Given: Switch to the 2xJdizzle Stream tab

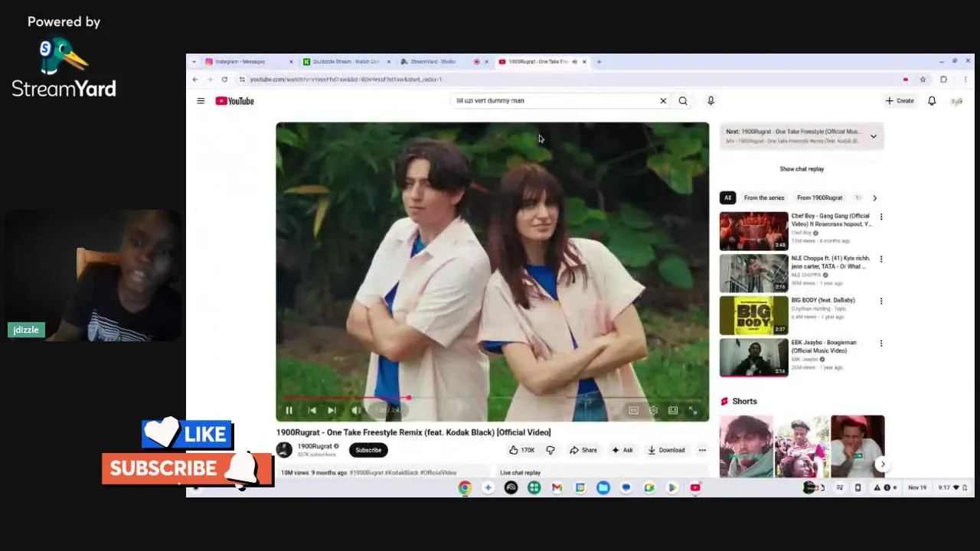Looking at the screenshot, I should (x=346, y=62).
